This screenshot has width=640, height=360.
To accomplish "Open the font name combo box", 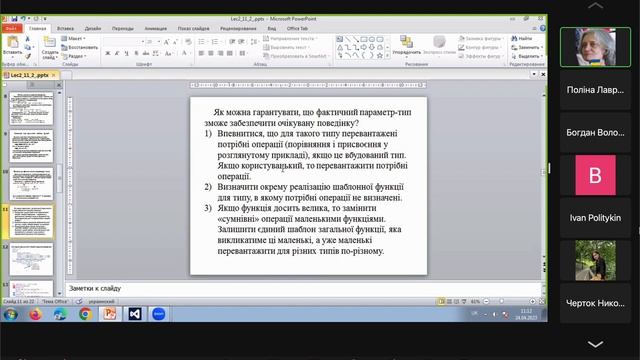I will pos(124,42).
